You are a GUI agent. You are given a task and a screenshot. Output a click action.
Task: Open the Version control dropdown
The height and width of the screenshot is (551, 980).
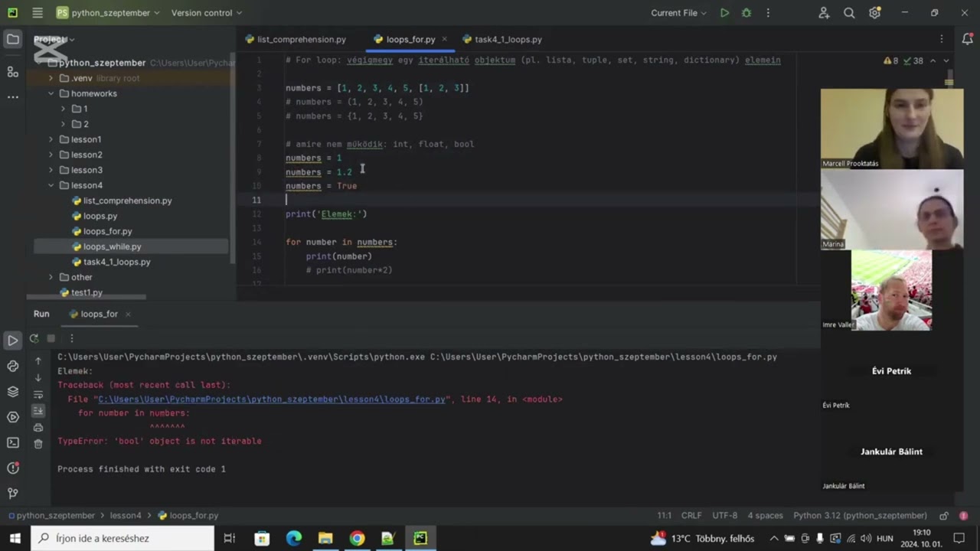pos(207,13)
